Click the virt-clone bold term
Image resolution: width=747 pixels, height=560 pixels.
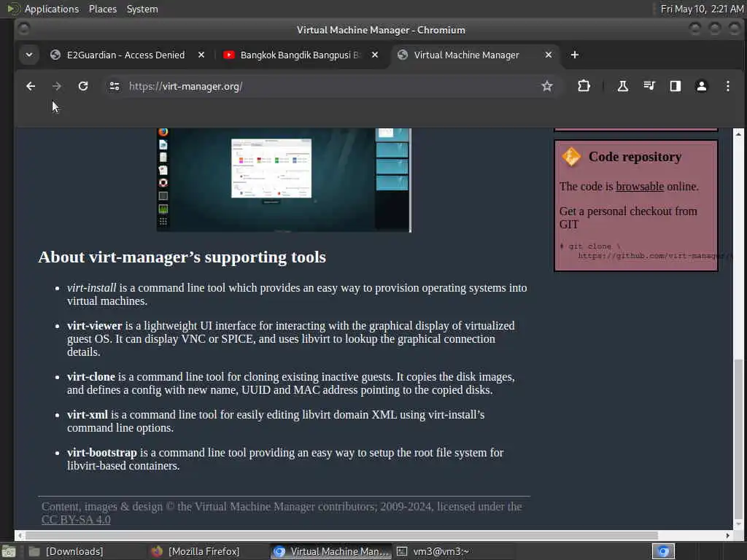tap(91, 377)
